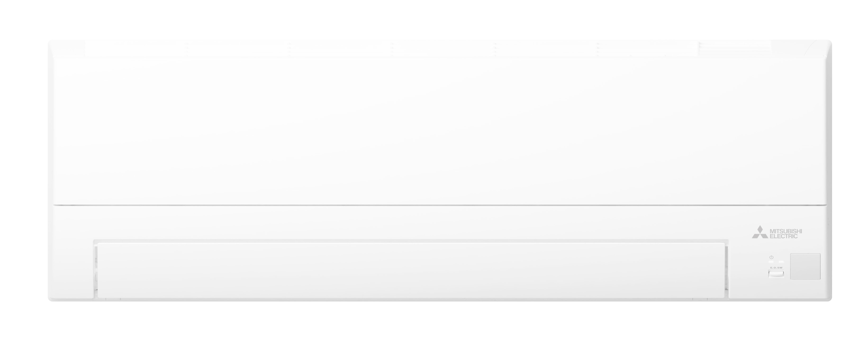Viewport: 868px width, 354px height.
Task: Click the Mitsubishi three-diamond logo
Action: tap(760, 232)
